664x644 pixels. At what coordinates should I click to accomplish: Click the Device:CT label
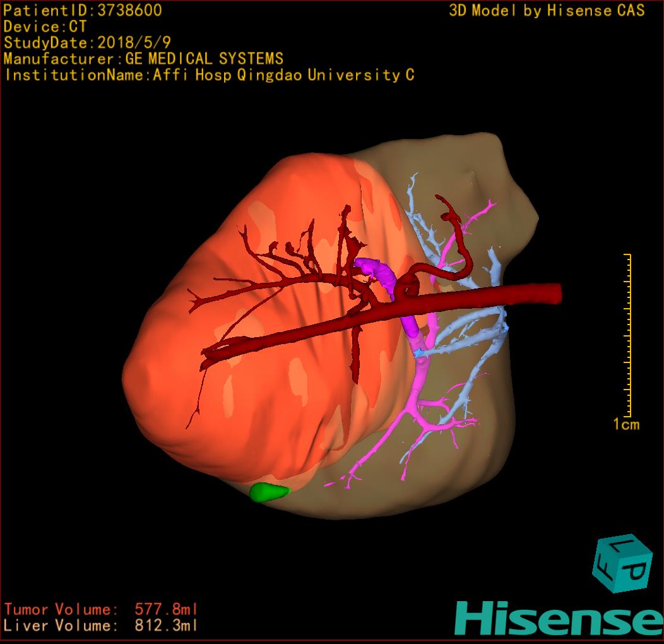click(45, 27)
